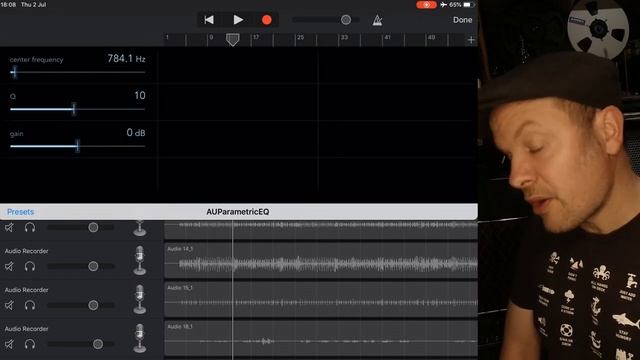
Task: Toggle the metronome icon
Action: click(x=377, y=20)
